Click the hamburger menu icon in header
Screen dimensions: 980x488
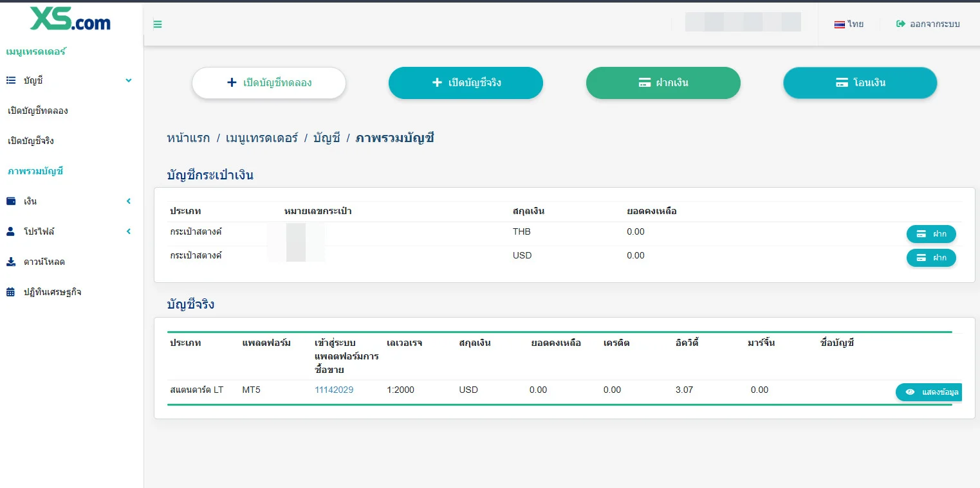(158, 24)
